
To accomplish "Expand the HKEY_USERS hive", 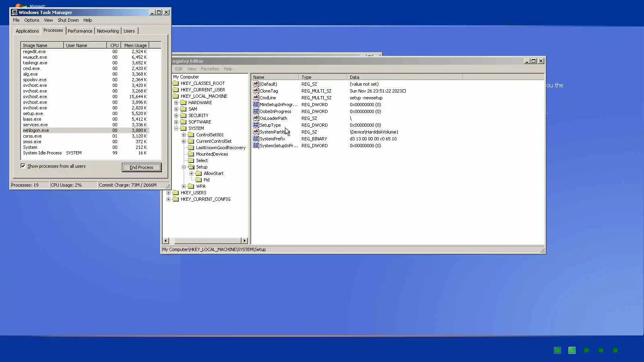I will [168, 193].
